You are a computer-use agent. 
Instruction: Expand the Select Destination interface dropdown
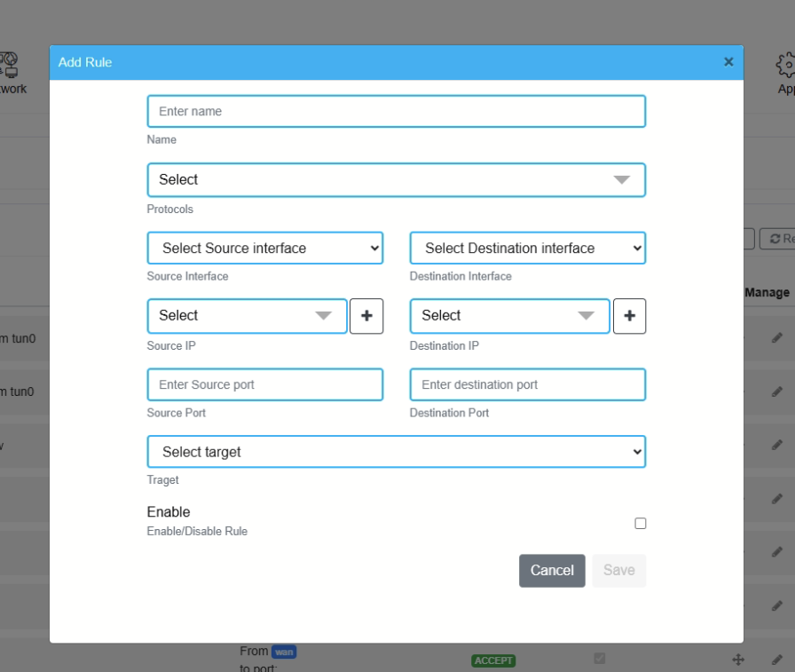point(527,249)
